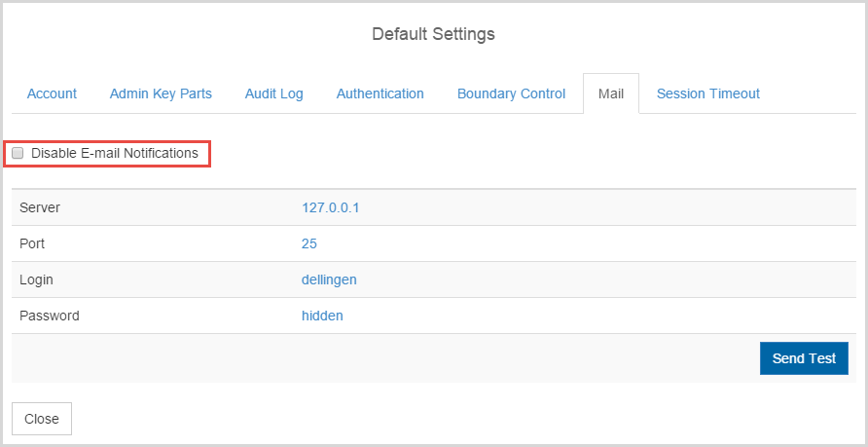Edit the login value dellingen
The image size is (868, 447).
click(329, 279)
